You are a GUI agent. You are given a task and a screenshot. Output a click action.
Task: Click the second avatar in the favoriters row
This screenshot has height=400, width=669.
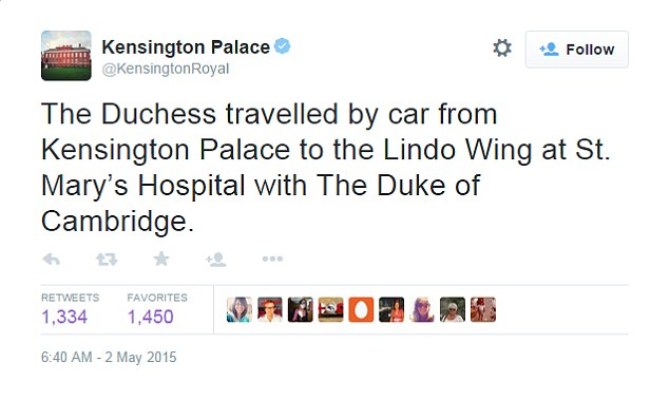point(270,310)
